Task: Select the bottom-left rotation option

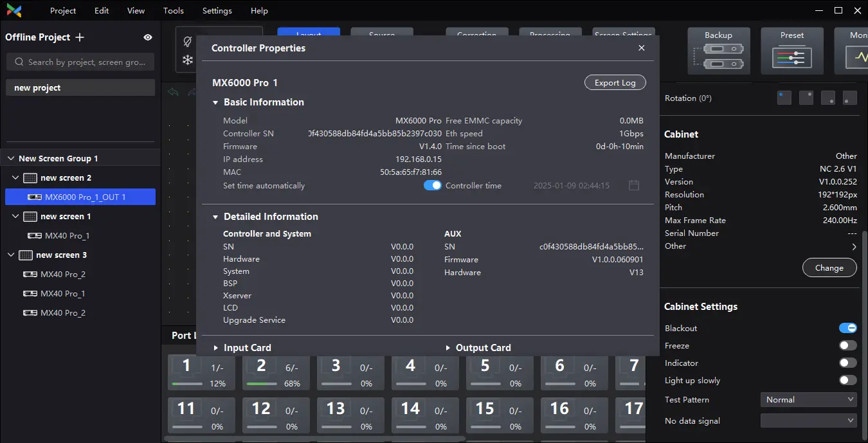Action: point(850,98)
